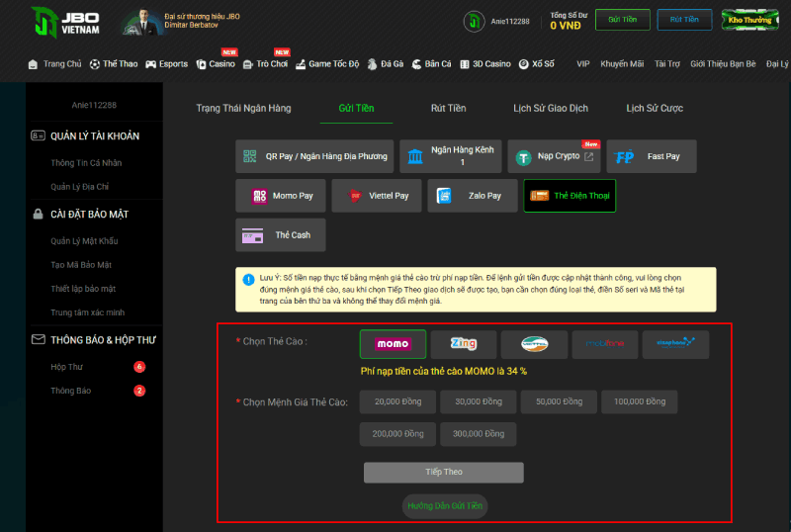This screenshot has height=532, width=791.
Task: Select the Viettel scratch card option
Action: coord(534,344)
